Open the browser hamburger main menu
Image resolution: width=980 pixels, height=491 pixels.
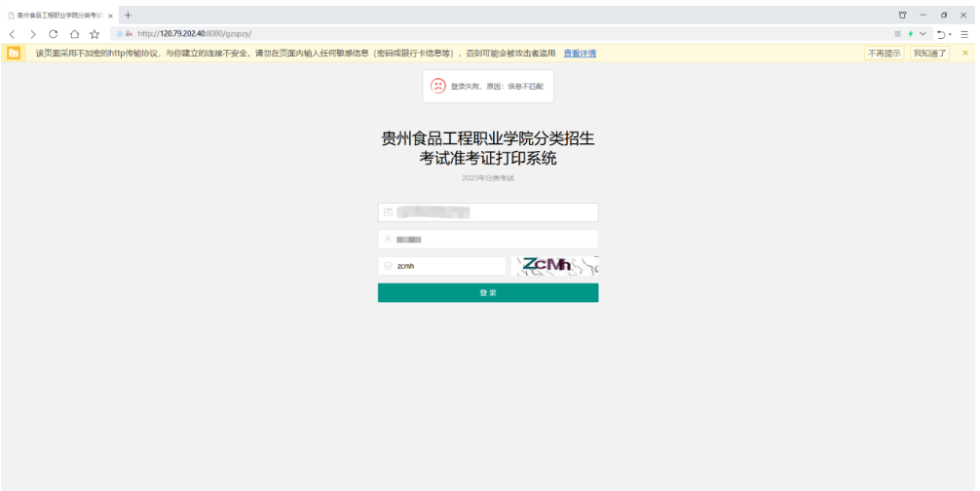click(x=964, y=34)
